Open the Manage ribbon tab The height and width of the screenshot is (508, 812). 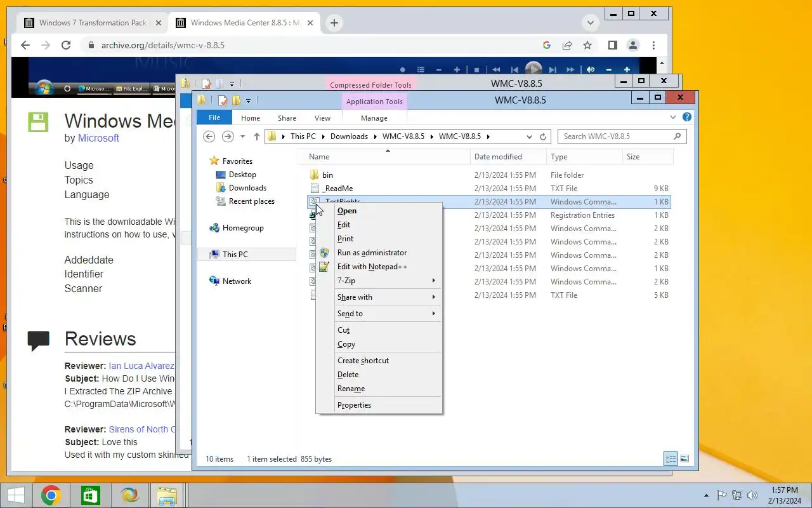[374, 118]
